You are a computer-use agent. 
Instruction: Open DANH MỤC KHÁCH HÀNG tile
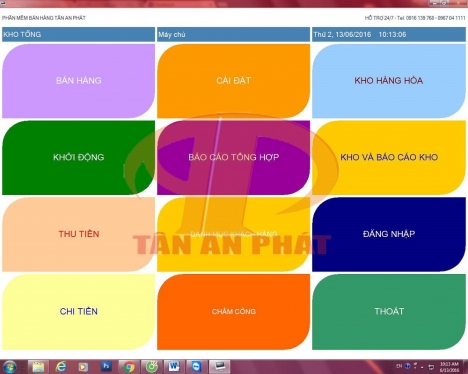tap(233, 234)
